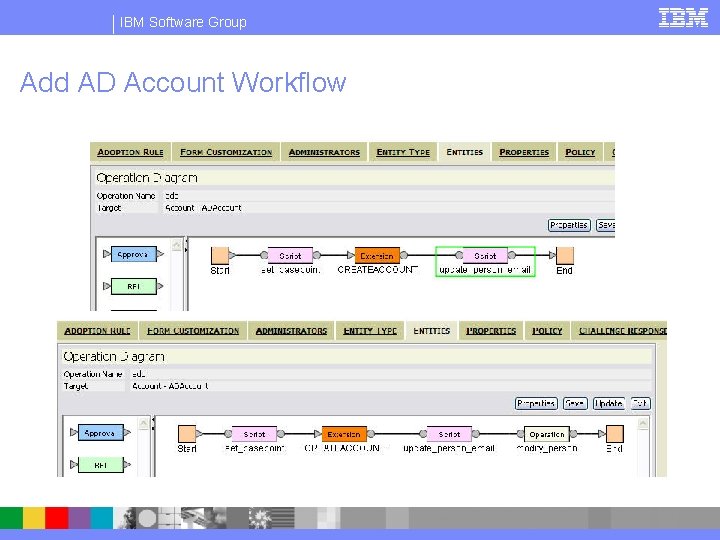
Task: Click Add AD Account Workflow title
Action: [x=183, y=83]
